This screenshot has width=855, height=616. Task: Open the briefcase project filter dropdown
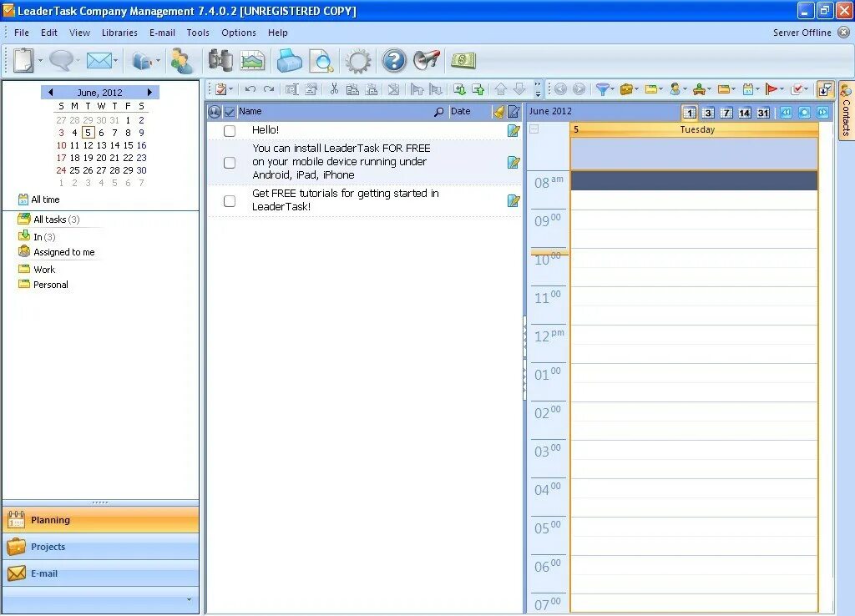[629, 89]
